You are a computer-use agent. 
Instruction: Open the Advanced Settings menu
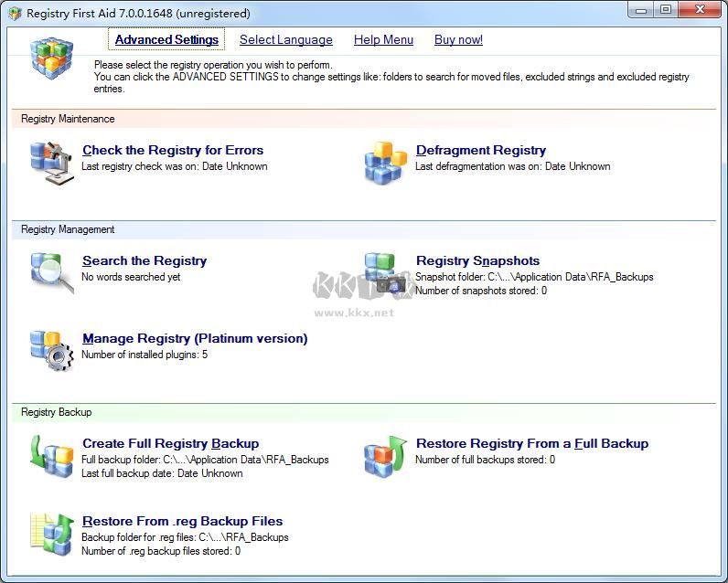click(166, 39)
